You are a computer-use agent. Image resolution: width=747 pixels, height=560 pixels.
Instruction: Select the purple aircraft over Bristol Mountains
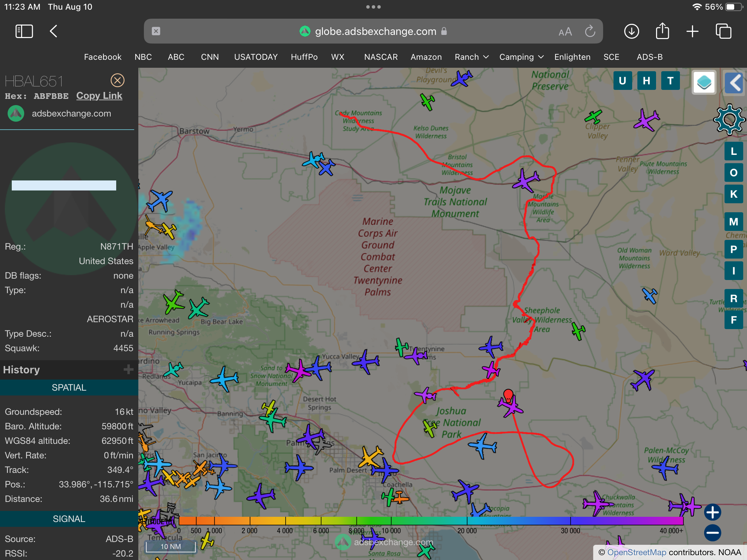526,180
